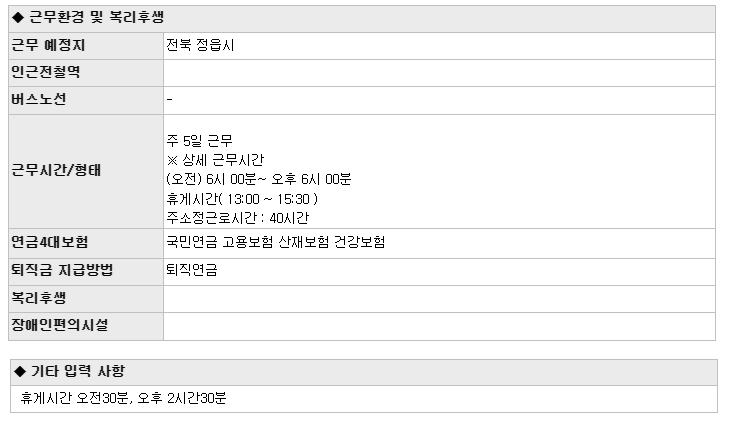Select the 근무시간/형태 label cell
Screen dimensions: 729x431
[86, 172]
